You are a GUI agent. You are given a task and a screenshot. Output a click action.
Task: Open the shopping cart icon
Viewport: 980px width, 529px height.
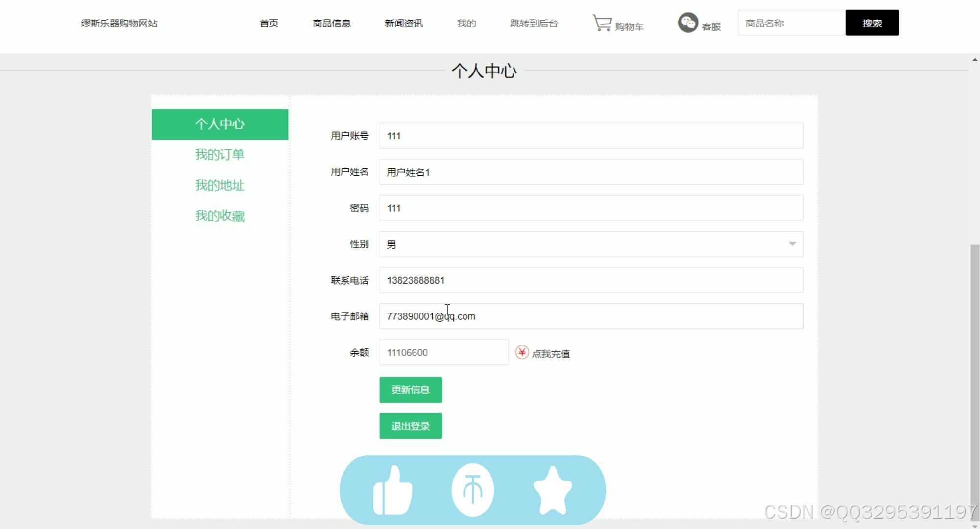coord(602,23)
